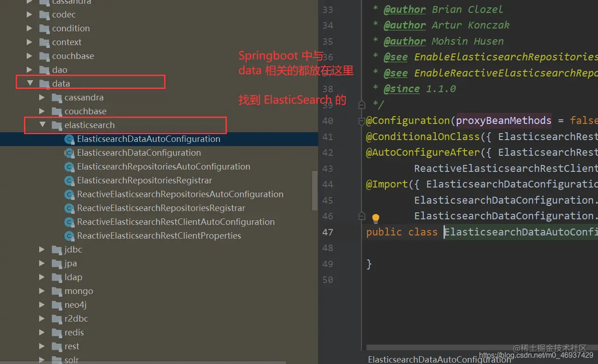Click the yellow lightbulb intention icon
598x364 pixels.
(x=376, y=218)
